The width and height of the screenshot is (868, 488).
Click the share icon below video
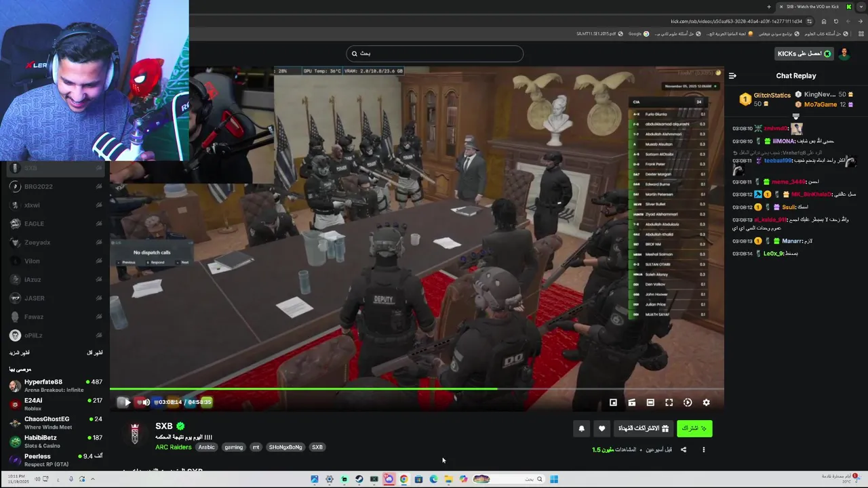coord(684,449)
